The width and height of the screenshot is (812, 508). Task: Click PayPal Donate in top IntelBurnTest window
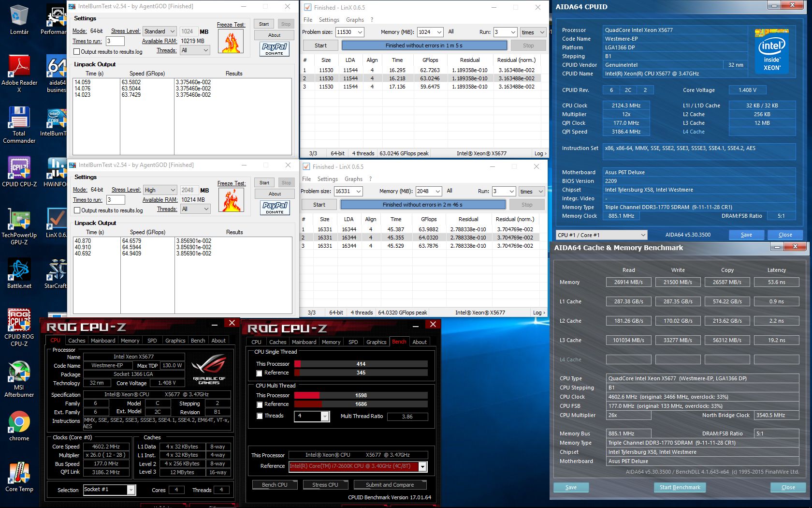(274, 49)
